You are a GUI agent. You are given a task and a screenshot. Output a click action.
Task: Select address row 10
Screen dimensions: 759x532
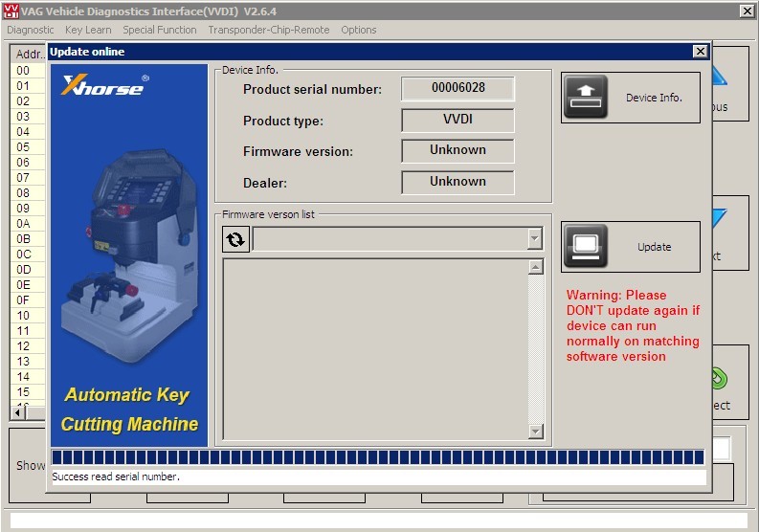point(28,316)
